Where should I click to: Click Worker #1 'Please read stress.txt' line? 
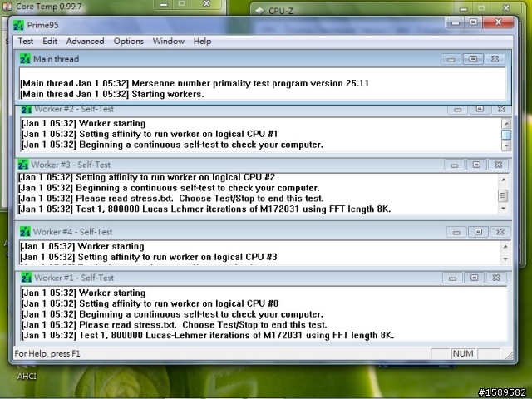[x=174, y=325]
